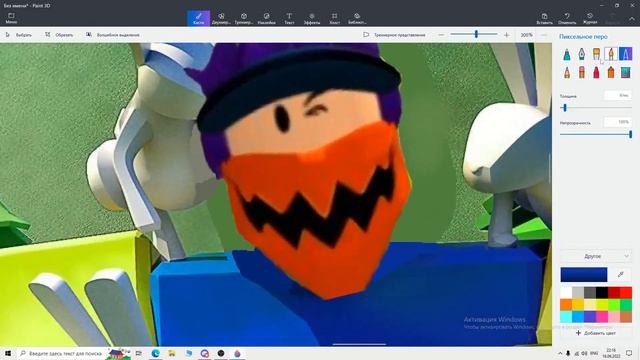
Task: Select the Crayon brush
Action: 596,72
